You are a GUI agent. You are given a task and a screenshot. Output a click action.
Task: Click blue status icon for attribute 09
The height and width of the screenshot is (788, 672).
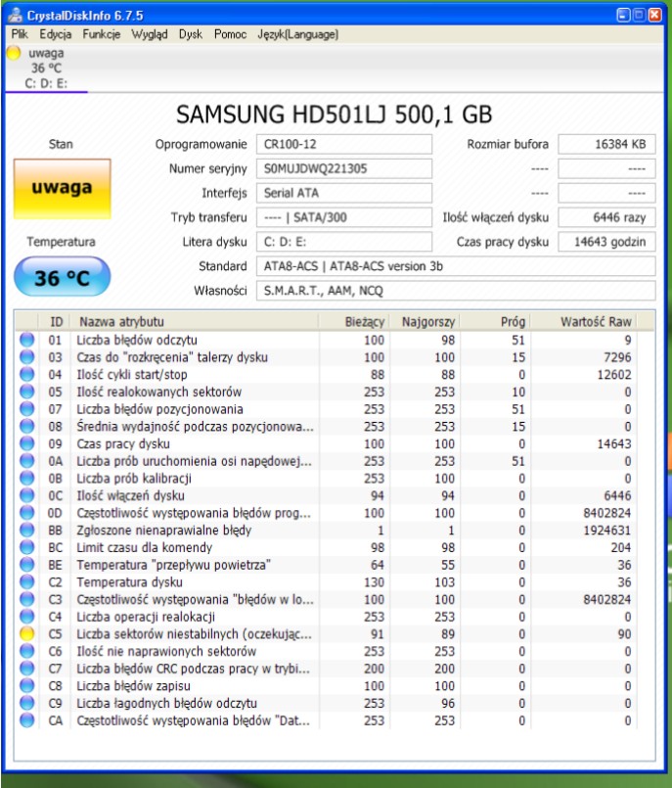coord(27,443)
